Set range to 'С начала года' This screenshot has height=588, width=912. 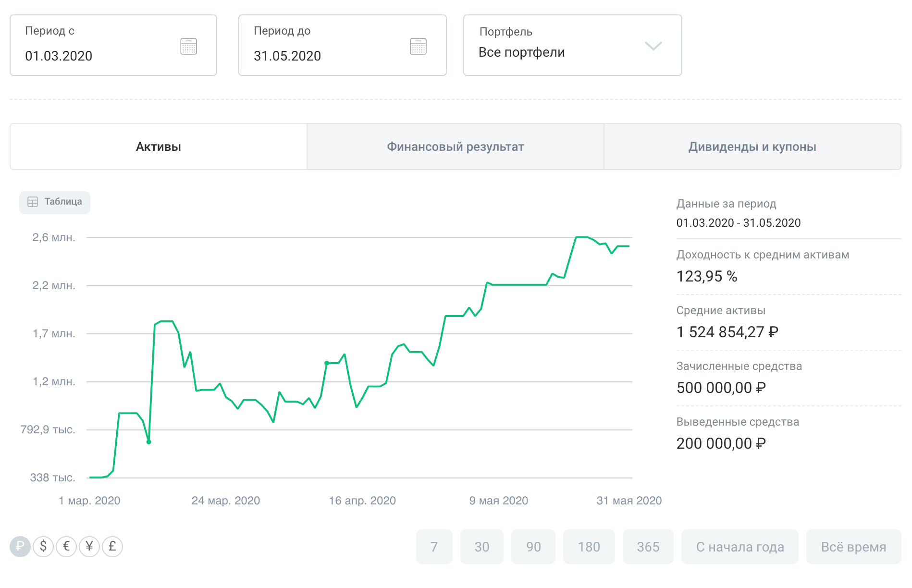(x=739, y=547)
